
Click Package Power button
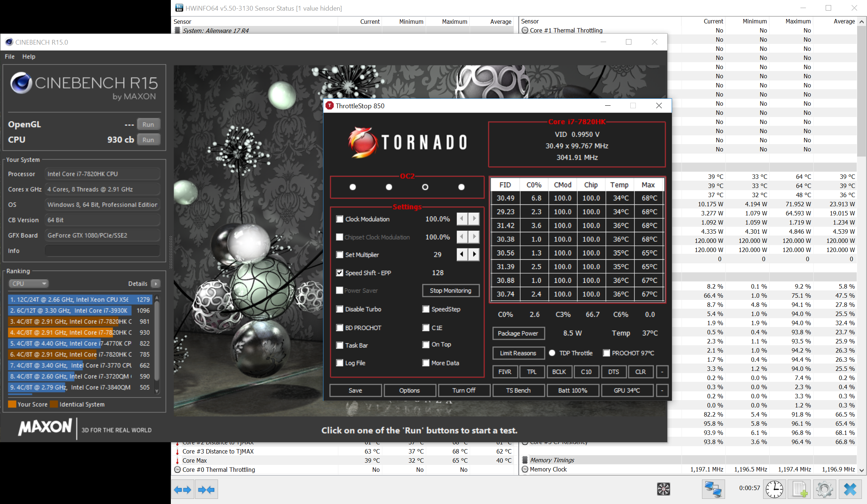point(518,333)
